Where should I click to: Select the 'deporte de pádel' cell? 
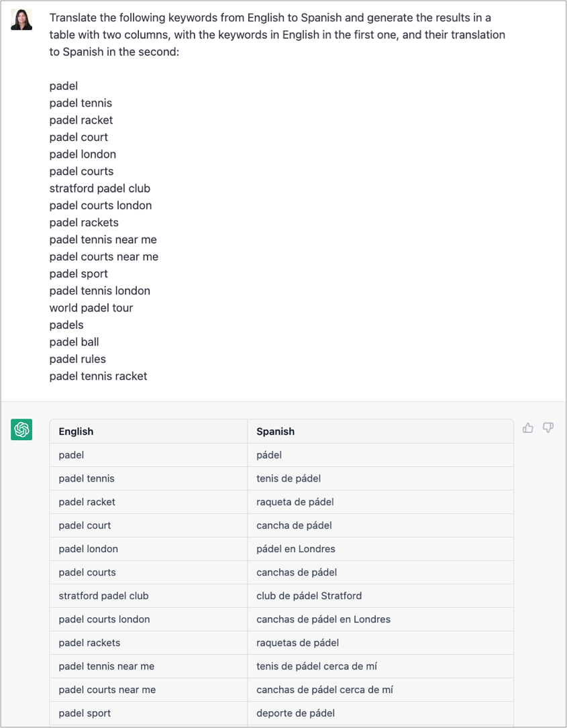click(x=295, y=713)
